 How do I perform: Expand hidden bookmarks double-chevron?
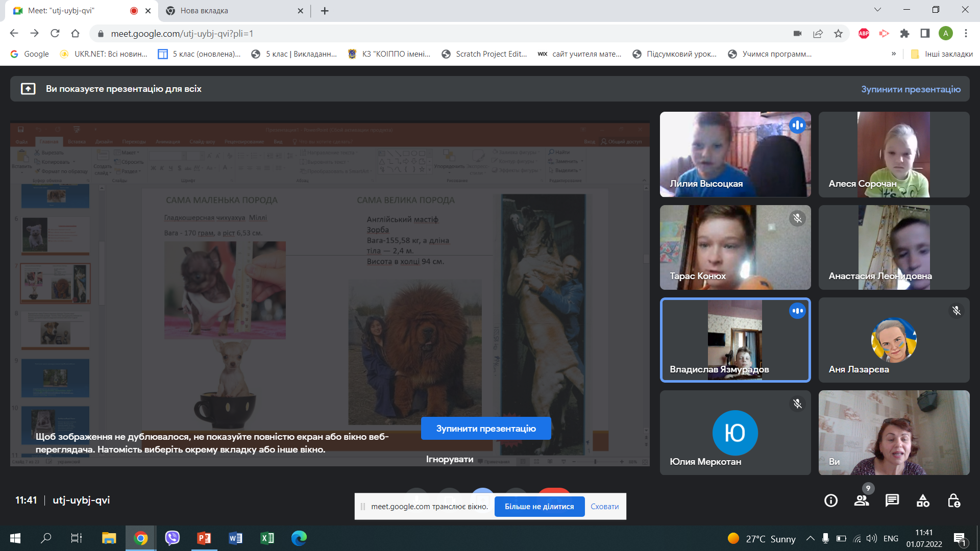point(893,54)
